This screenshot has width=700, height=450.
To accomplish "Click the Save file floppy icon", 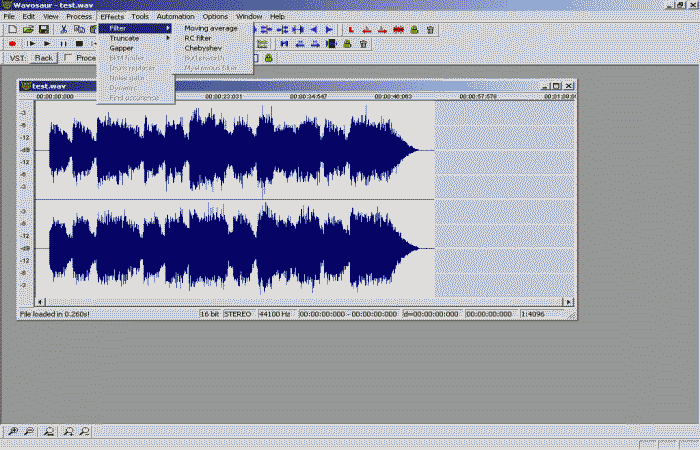I will (44, 30).
